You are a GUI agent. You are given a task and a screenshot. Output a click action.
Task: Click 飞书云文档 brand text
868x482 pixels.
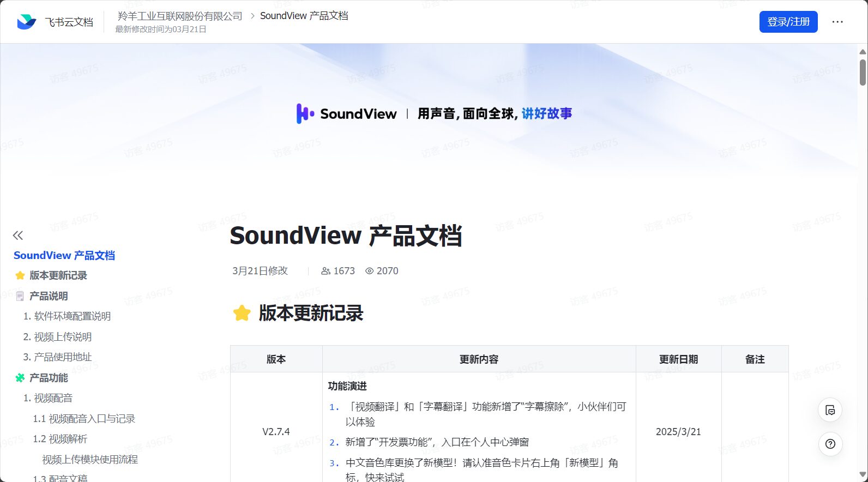tap(69, 22)
